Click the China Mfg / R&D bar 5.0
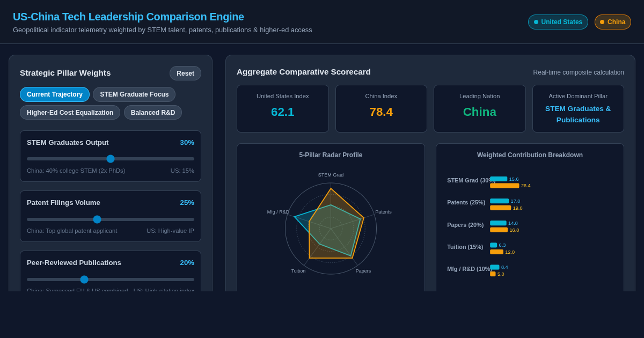Image resolution: width=644 pixels, height=338 pixels. click(x=493, y=274)
